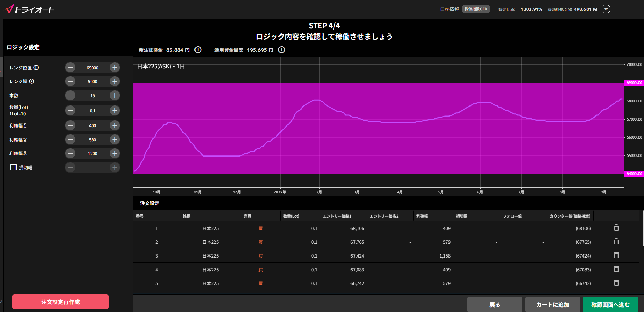Image resolution: width=644 pixels, height=312 pixels.
Task: Click the 数量(Lot) value field
Action: click(x=93, y=111)
